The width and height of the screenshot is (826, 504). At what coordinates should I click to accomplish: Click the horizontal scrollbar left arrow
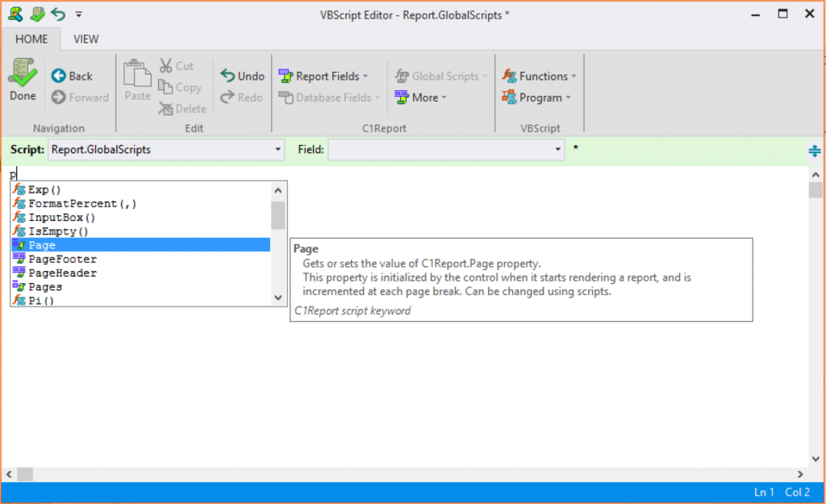(9, 474)
